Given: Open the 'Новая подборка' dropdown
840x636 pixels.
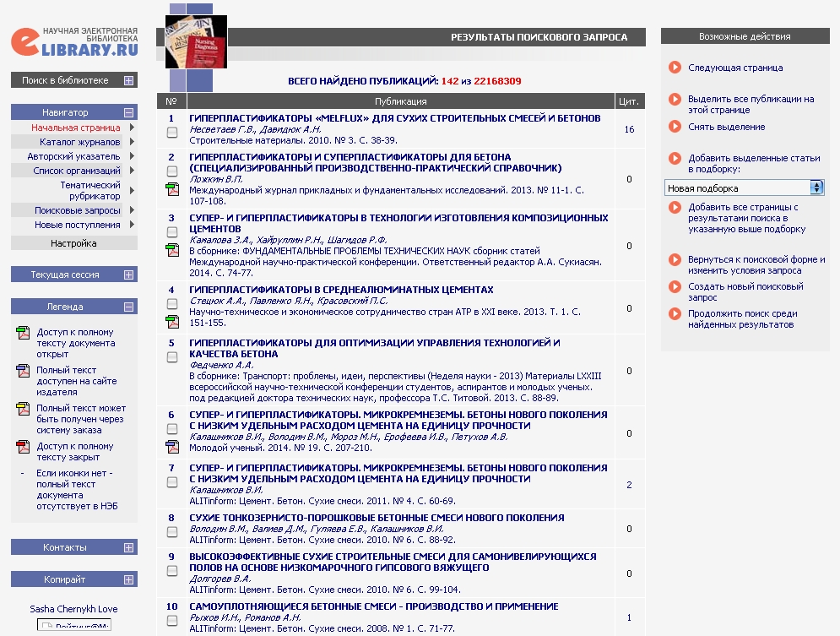Looking at the screenshot, I should (x=744, y=188).
